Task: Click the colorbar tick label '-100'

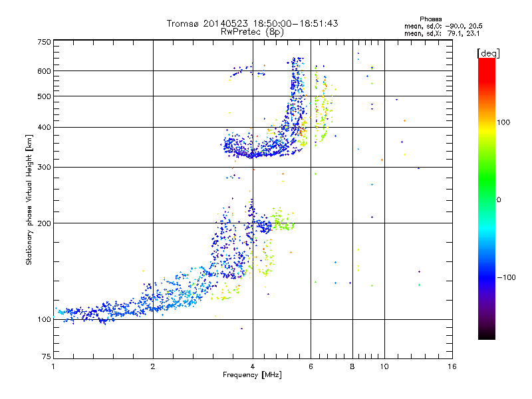Action: point(507,277)
